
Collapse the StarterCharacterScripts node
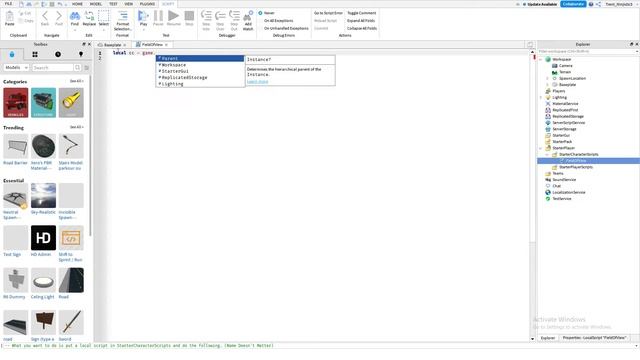pos(548,155)
